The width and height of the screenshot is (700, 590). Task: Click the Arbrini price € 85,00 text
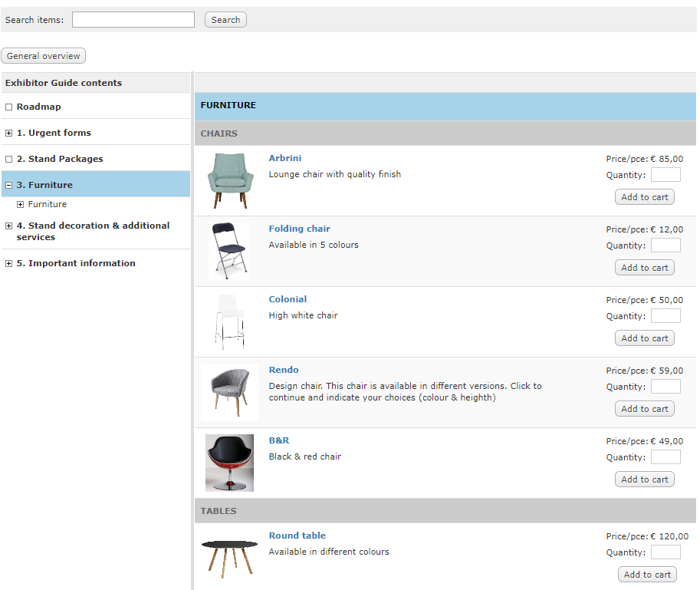pos(666,159)
